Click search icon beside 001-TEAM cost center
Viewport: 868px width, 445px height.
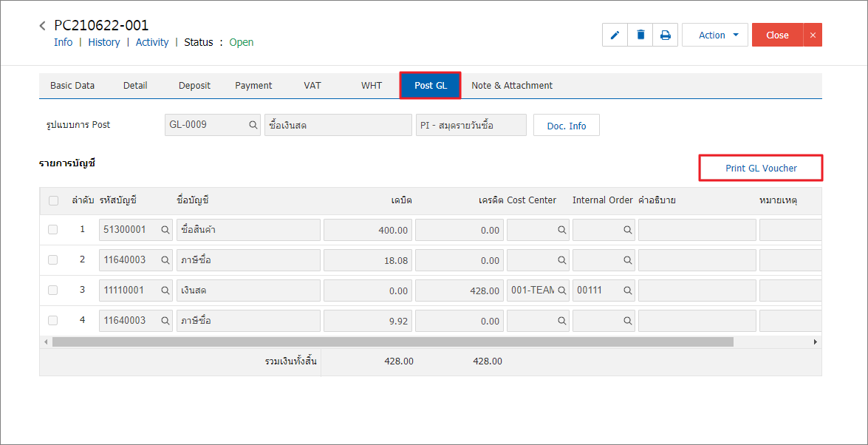562,290
